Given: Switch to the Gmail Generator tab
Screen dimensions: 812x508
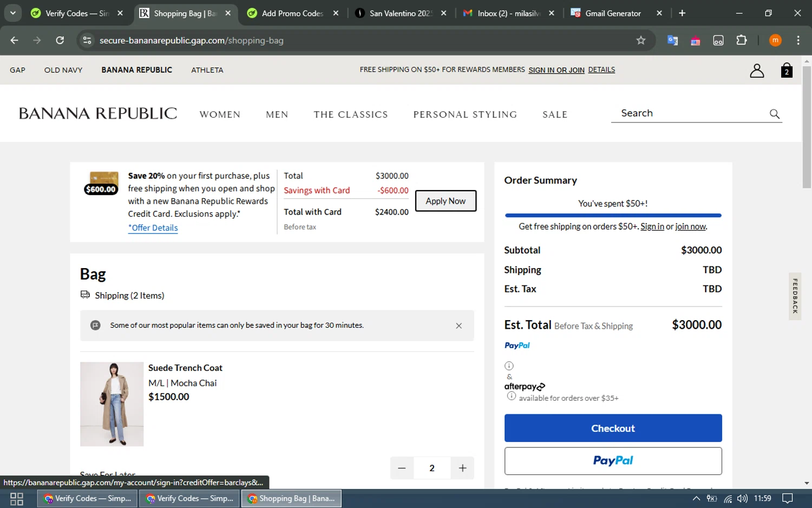Looking at the screenshot, I should pos(617,13).
